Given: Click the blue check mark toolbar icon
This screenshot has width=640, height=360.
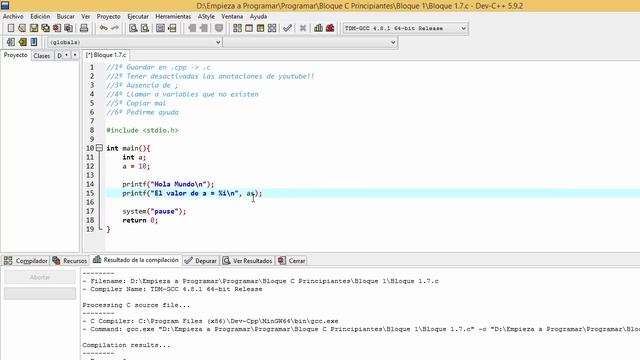Looking at the screenshot, I should click(287, 28).
